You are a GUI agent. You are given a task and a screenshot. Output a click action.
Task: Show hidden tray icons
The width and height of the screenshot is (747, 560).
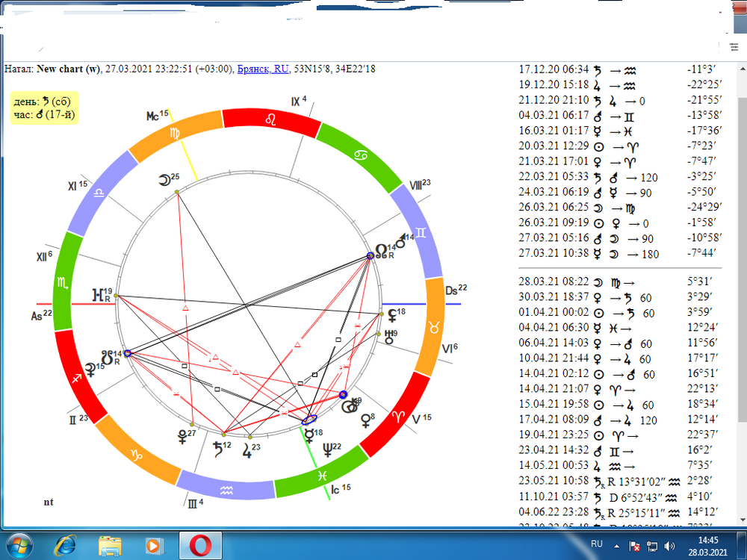coord(616,547)
